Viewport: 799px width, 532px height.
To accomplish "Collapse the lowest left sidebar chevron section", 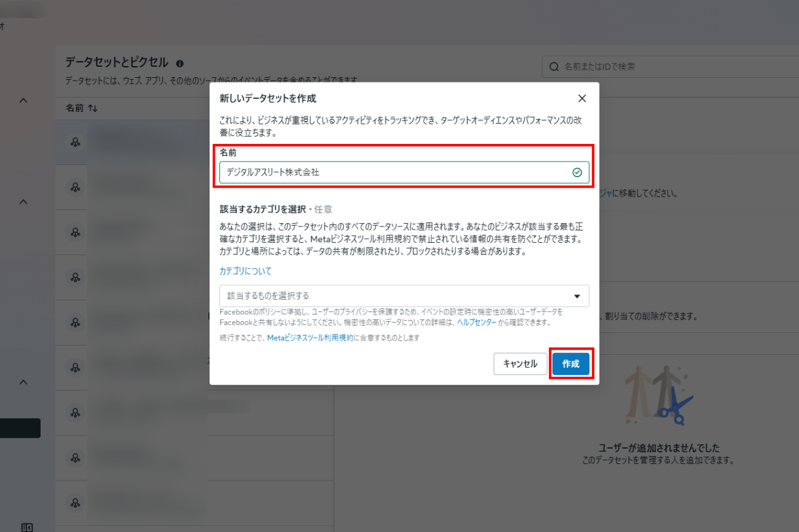I will pos(24,382).
